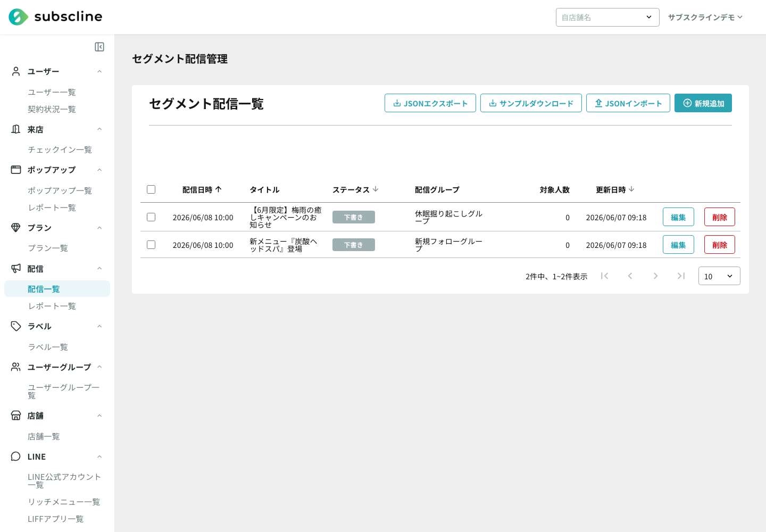Sort by 配信日時 using the up arrow

[219, 189]
